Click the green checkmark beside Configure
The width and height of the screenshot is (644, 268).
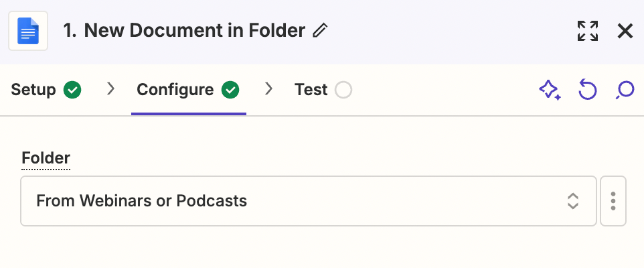point(230,90)
